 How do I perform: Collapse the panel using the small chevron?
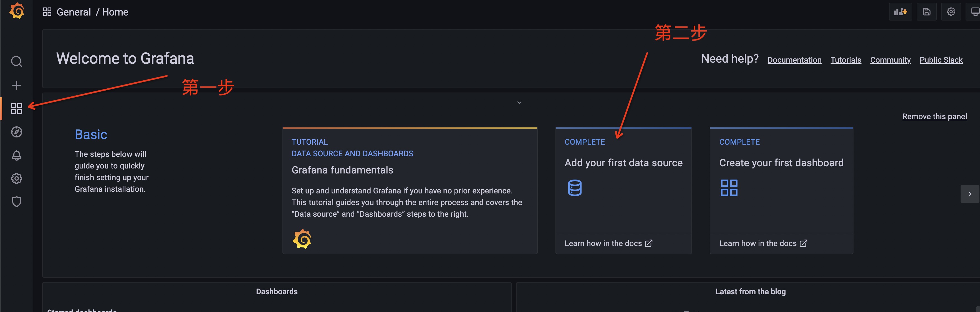point(519,103)
